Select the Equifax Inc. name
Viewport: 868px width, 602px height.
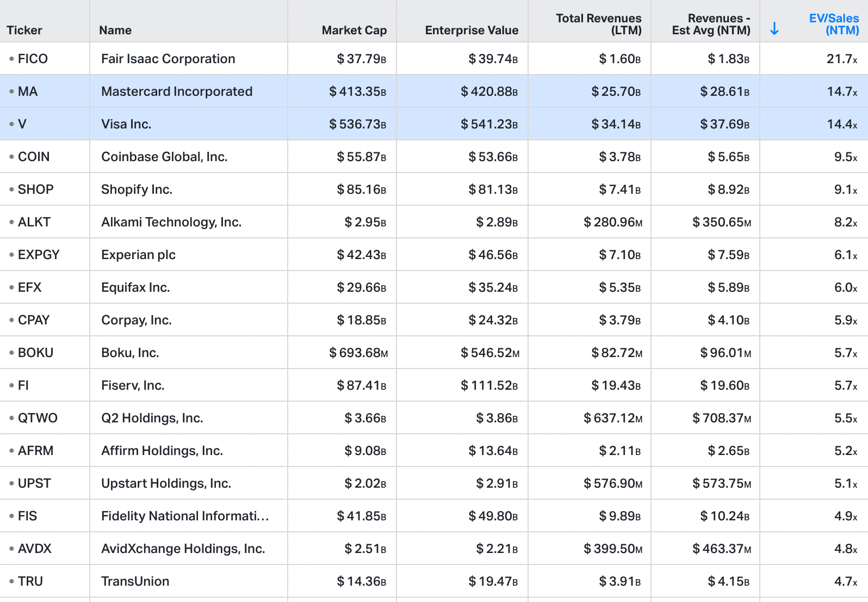pos(135,287)
